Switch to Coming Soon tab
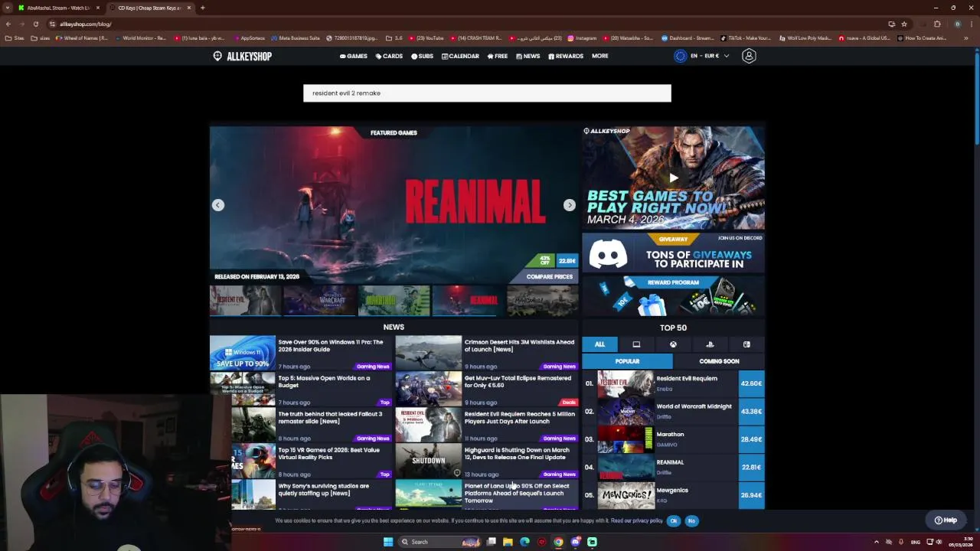980x551 pixels. coord(719,361)
